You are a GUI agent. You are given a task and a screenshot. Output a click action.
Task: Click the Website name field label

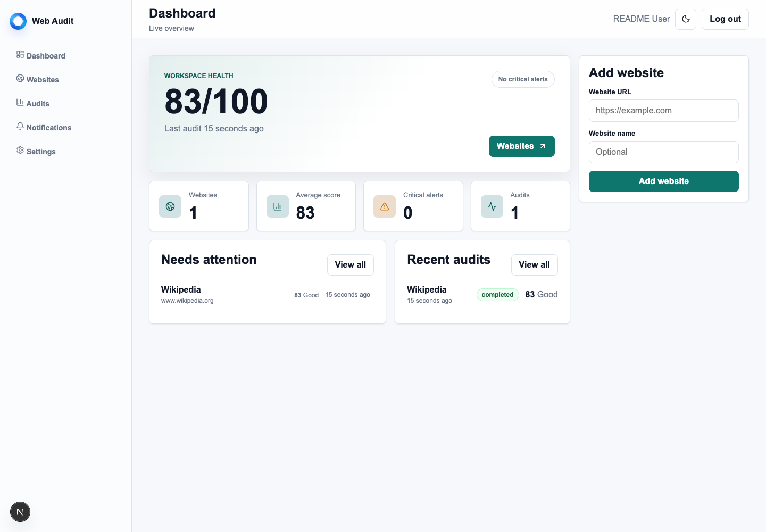pyautogui.click(x=612, y=134)
